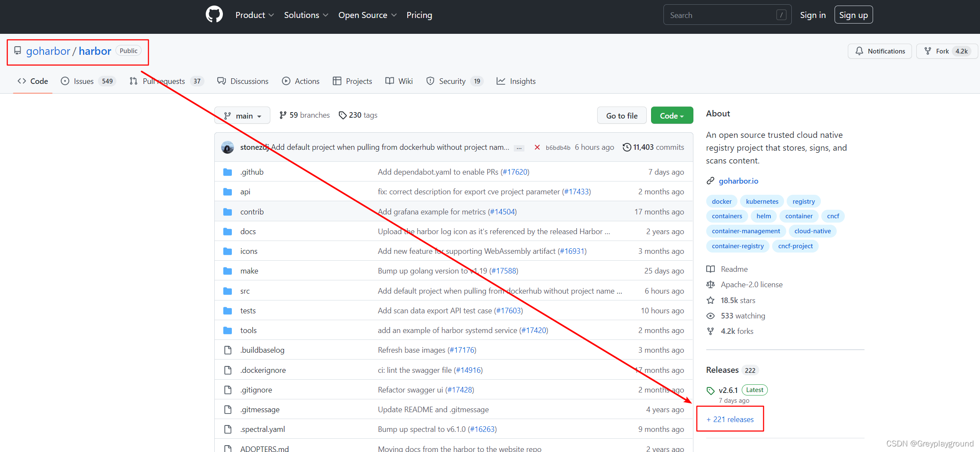
Task: Switch to the Pull requests tab
Action: [166, 81]
